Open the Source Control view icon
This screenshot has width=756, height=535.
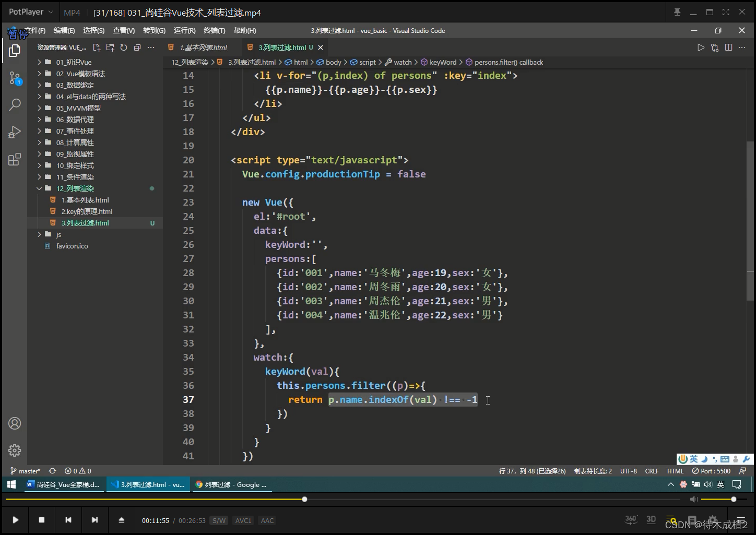pos(15,78)
